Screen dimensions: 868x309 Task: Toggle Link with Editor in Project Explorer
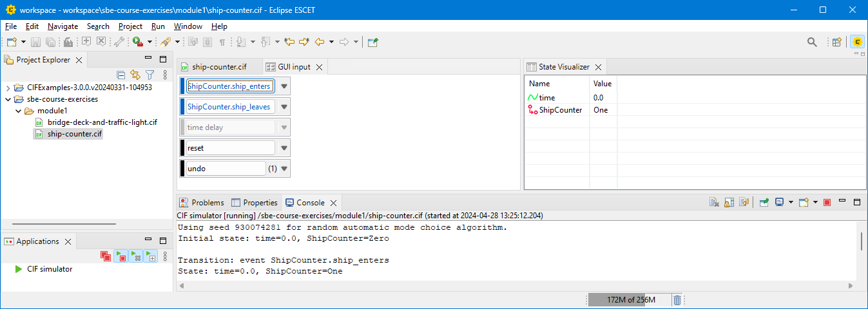click(135, 75)
